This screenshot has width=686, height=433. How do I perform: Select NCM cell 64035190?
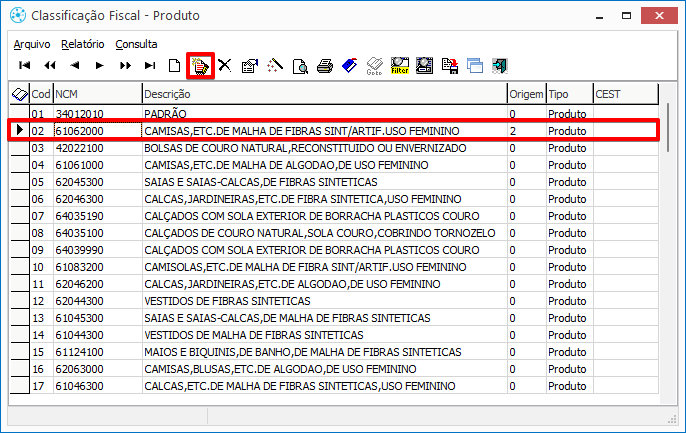98,216
